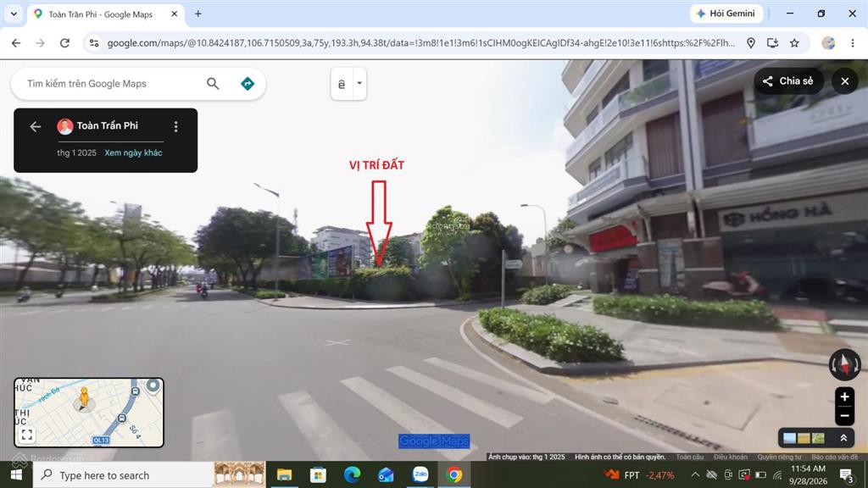Click the Street View compass

(x=844, y=364)
